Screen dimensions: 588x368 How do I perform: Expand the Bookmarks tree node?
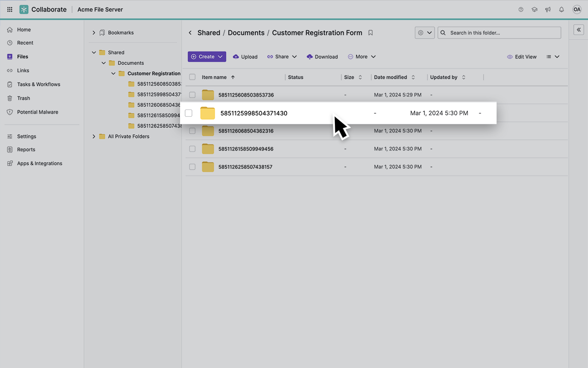pyautogui.click(x=94, y=33)
